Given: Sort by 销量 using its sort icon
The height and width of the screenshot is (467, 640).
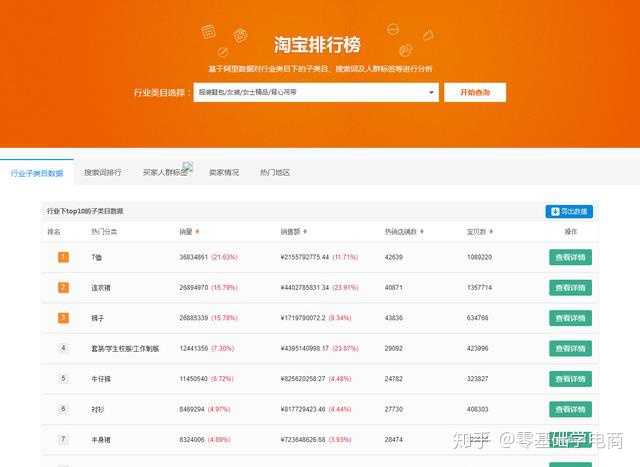Looking at the screenshot, I should pyautogui.click(x=197, y=232).
